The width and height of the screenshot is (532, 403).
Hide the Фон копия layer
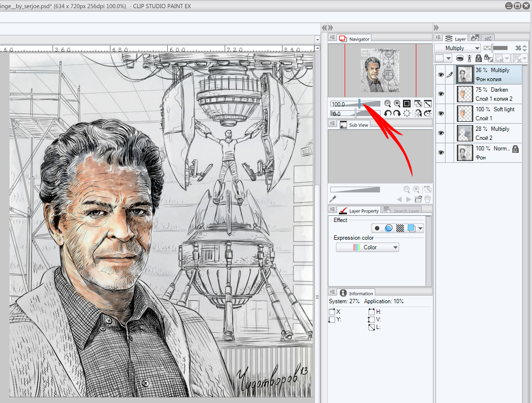click(x=441, y=74)
